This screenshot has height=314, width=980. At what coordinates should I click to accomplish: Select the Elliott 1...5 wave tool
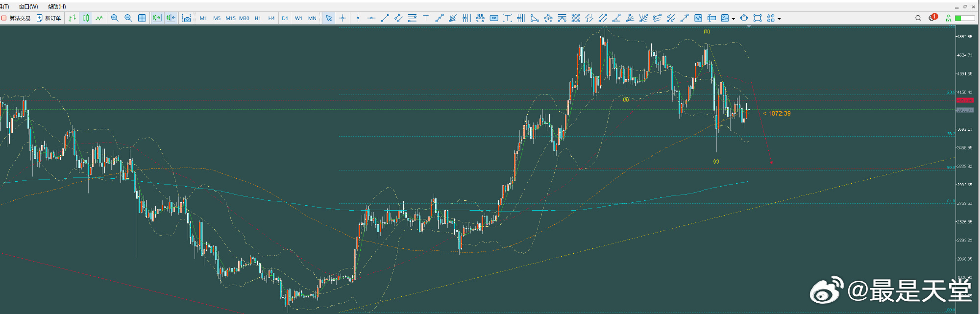click(481, 18)
